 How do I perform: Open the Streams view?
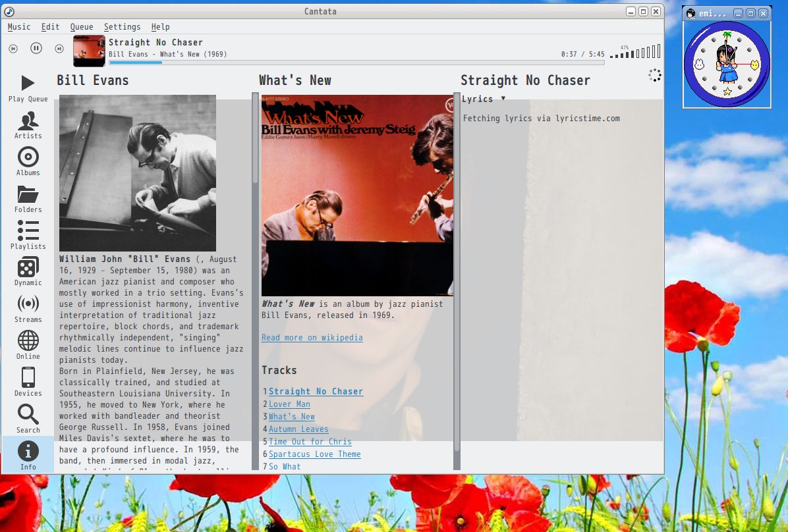[x=28, y=308]
